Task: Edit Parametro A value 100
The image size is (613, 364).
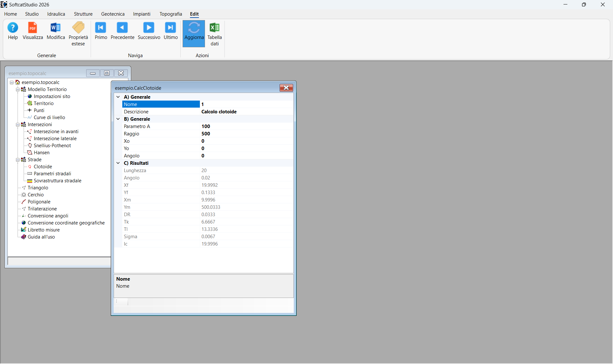Action: 246,126
